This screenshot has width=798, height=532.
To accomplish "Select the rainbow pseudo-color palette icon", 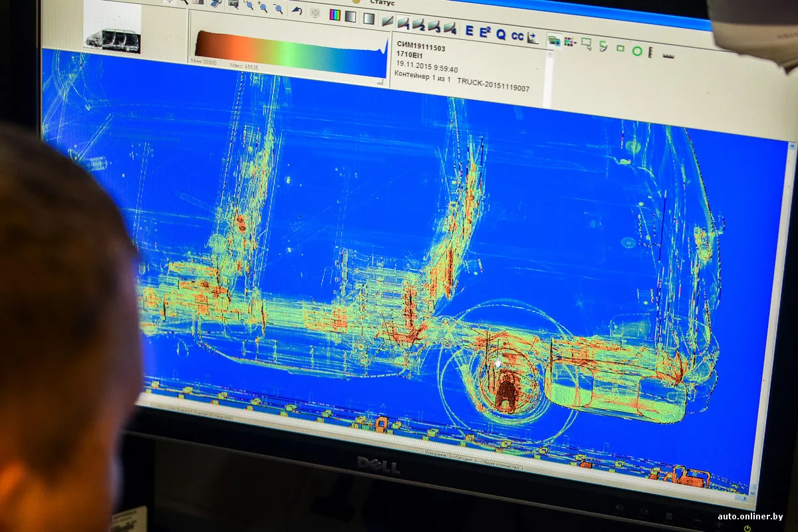I will point(334,15).
